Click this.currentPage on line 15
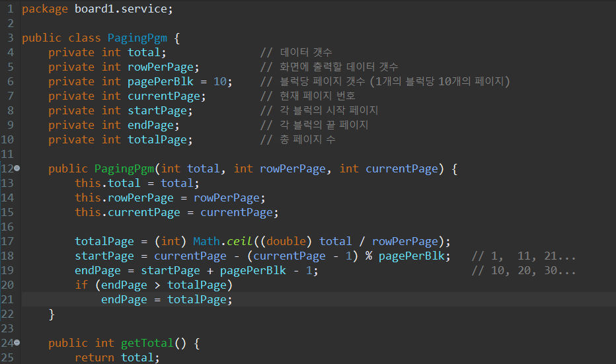 [x=128, y=213]
